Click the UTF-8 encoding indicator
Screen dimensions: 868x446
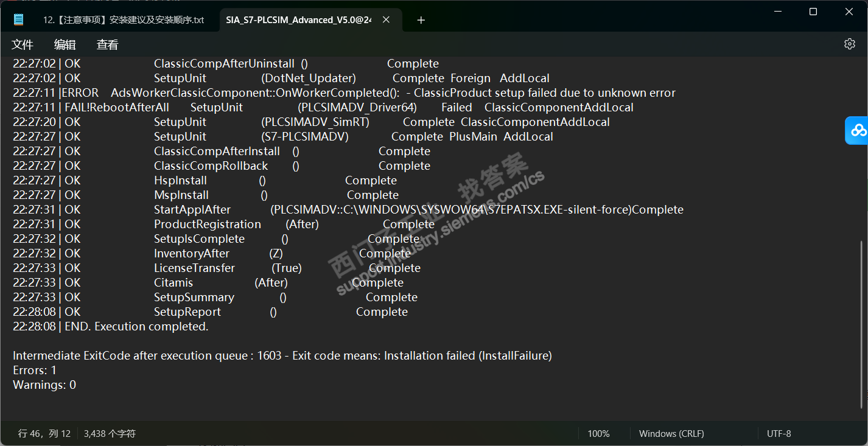779,434
